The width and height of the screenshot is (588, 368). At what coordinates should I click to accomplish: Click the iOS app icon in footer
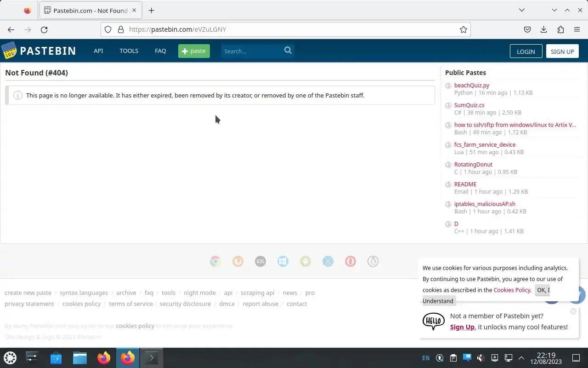click(x=260, y=261)
